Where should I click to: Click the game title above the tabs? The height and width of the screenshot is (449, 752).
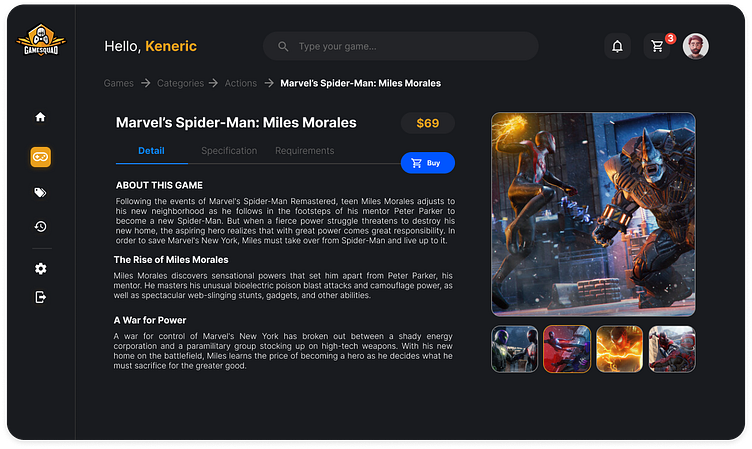pos(236,123)
